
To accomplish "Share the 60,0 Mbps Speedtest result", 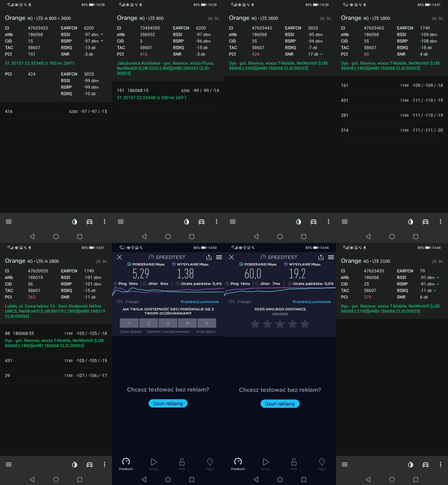I will [x=321, y=257].
